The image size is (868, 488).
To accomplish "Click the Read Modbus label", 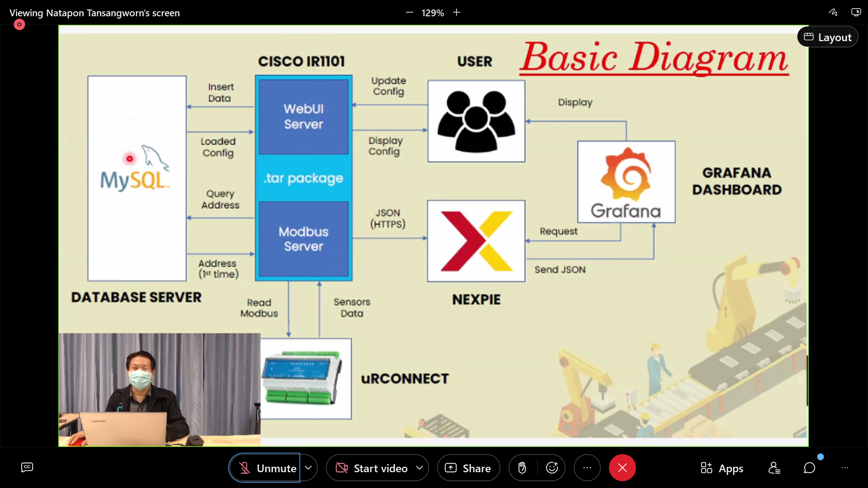I will (x=259, y=308).
